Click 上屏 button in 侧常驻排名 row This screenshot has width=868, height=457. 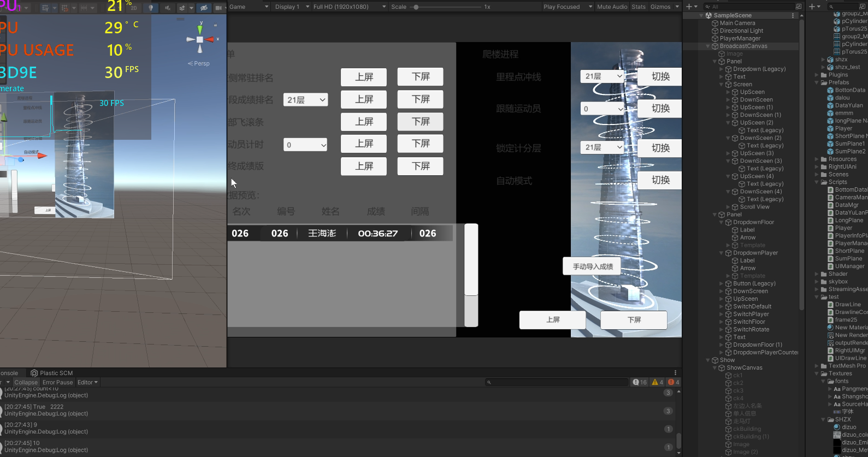click(x=364, y=77)
